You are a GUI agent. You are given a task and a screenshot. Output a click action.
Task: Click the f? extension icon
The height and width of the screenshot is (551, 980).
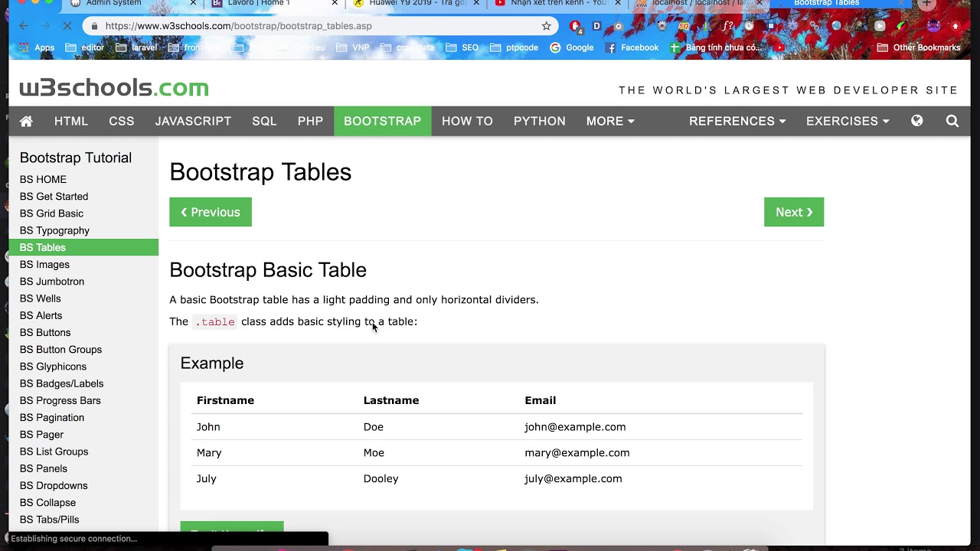click(727, 26)
